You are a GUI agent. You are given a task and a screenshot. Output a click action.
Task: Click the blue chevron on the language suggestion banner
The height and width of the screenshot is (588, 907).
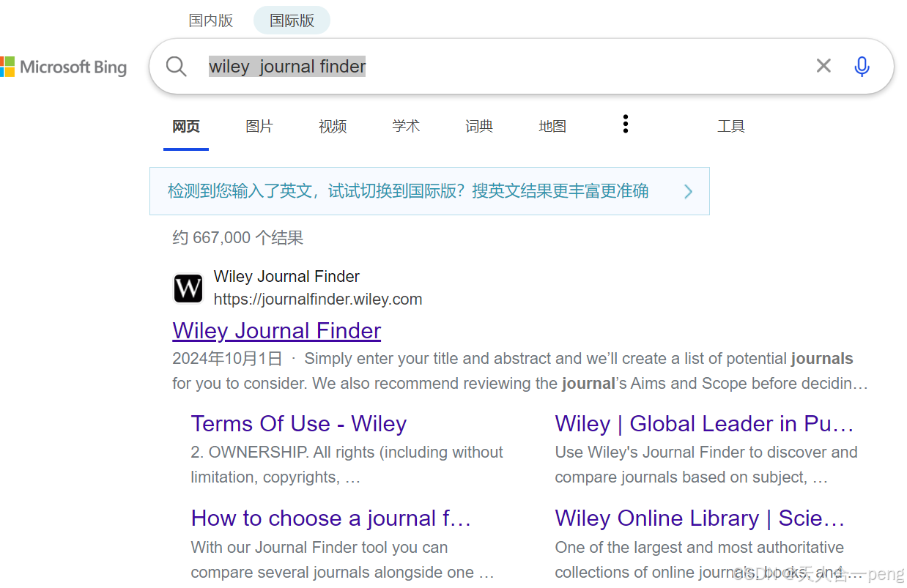pyautogui.click(x=688, y=191)
